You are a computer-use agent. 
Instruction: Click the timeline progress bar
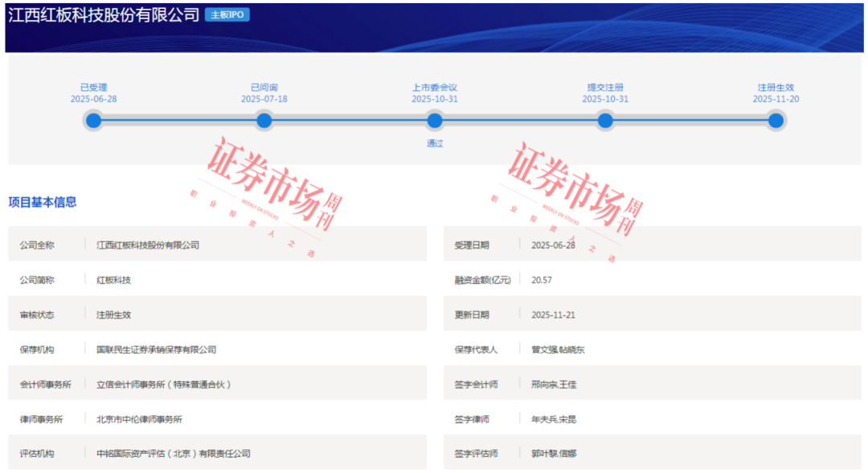pyautogui.click(x=350, y=120)
